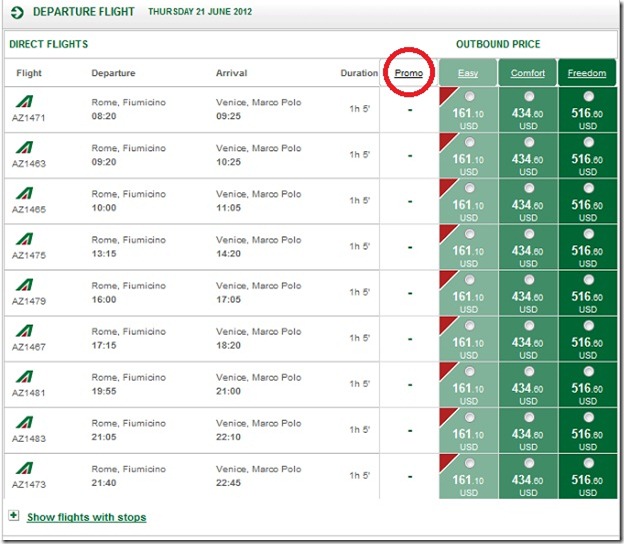Viewport: 624px width, 544px height.
Task: Select Comfort fare for 10:00 flight AZ1465
Action: pos(529,188)
